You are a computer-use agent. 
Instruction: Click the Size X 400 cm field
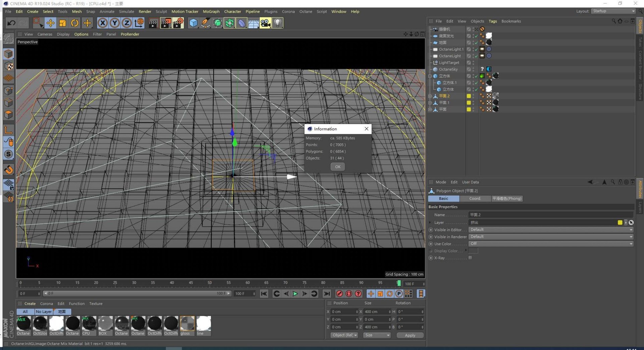tap(375, 312)
